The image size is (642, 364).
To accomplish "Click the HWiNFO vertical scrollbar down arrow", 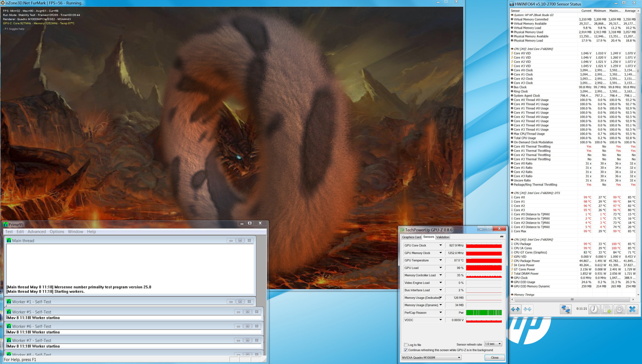I will 638,295.
